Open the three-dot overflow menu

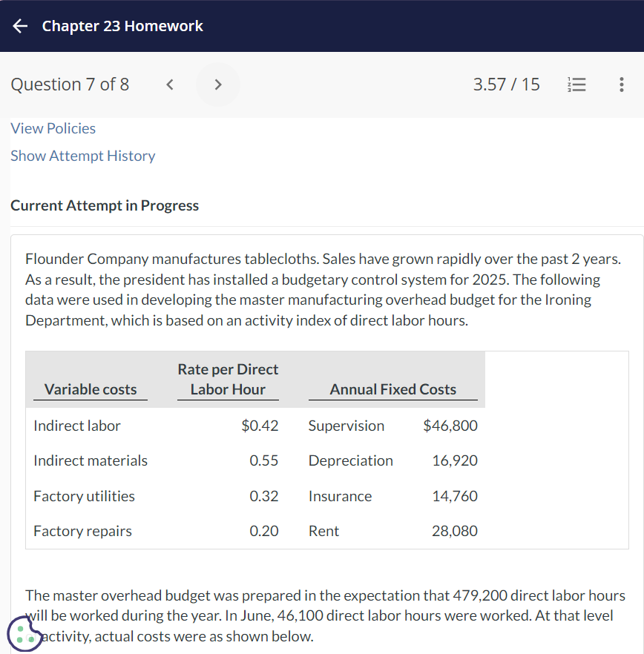point(622,85)
